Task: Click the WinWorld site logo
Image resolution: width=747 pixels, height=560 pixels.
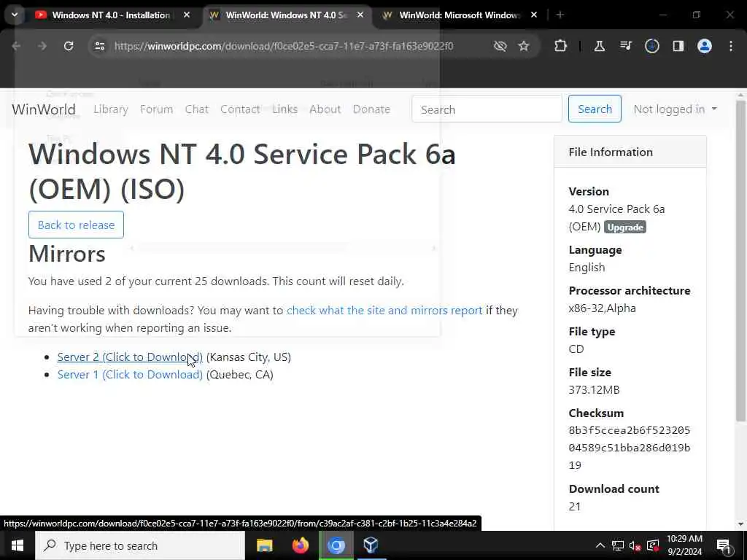Action: pyautogui.click(x=44, y=109)
